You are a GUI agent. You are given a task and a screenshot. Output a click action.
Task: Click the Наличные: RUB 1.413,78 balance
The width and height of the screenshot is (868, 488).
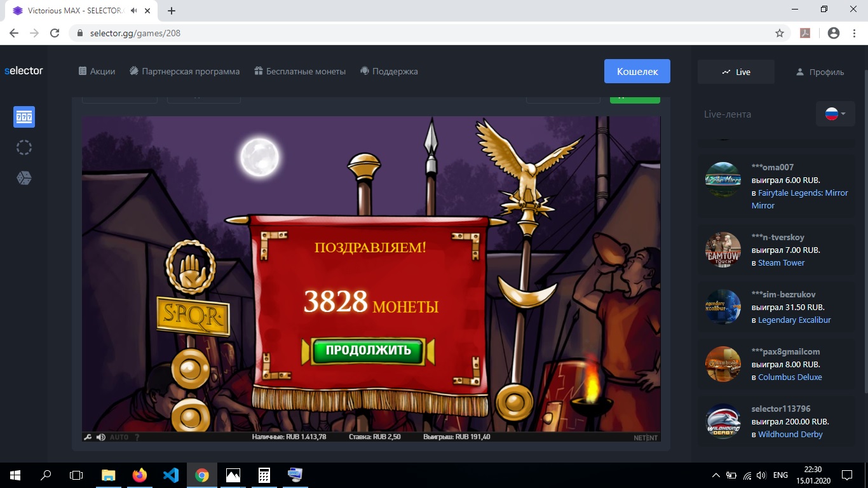click(289, 437)
